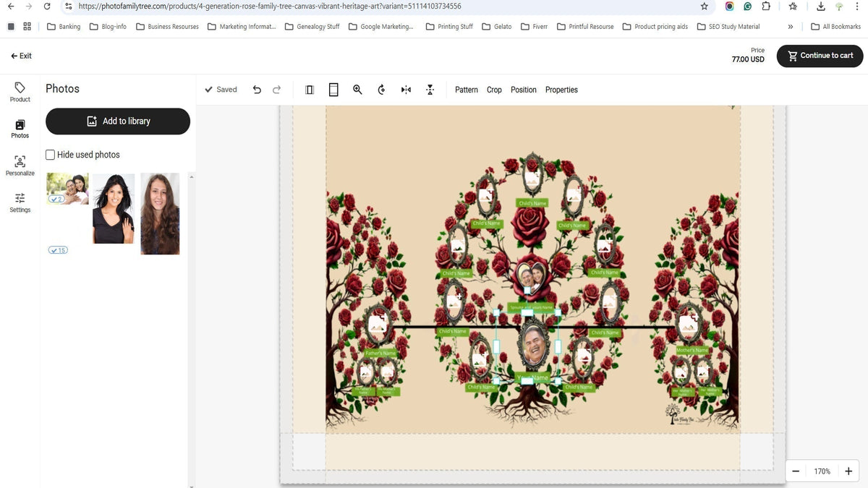Open the Fiverr bookmarks folder
The height and width of the screenshot is (488, 868).
click(x=534, y=27)
